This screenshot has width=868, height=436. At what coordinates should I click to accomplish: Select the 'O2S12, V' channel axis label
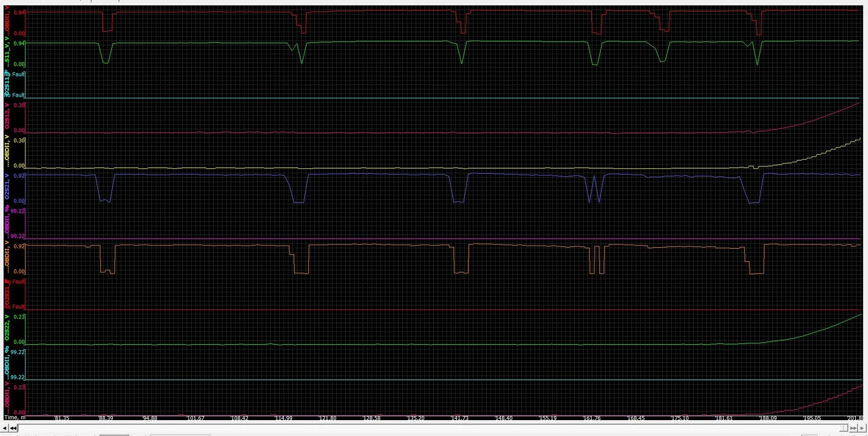click(x=7, y=116)
